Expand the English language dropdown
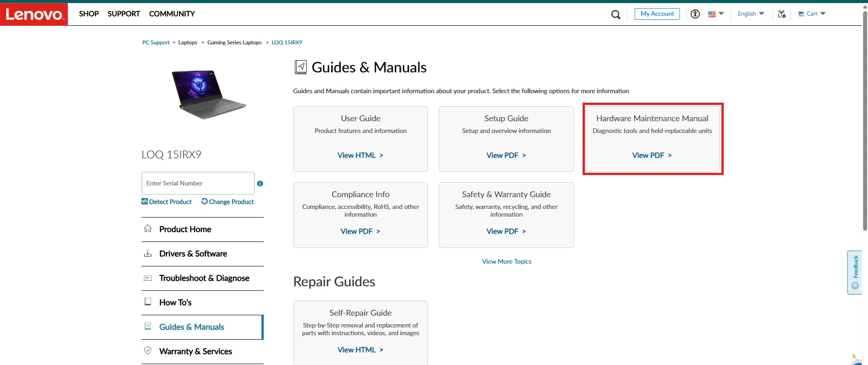Image resolution: width=868 pixels, height=365 pixels. [x=751, y=14]
